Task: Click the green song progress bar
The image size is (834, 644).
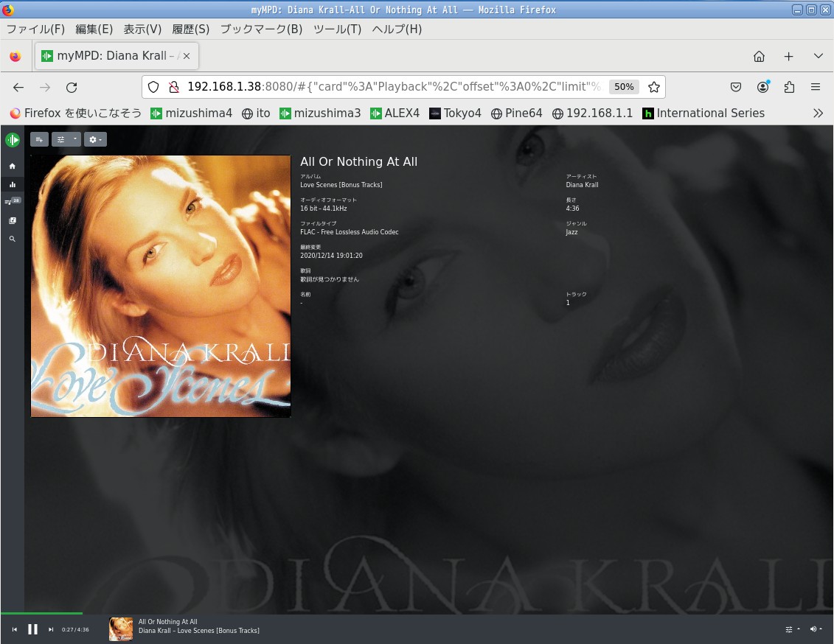Action: point(41,613)
